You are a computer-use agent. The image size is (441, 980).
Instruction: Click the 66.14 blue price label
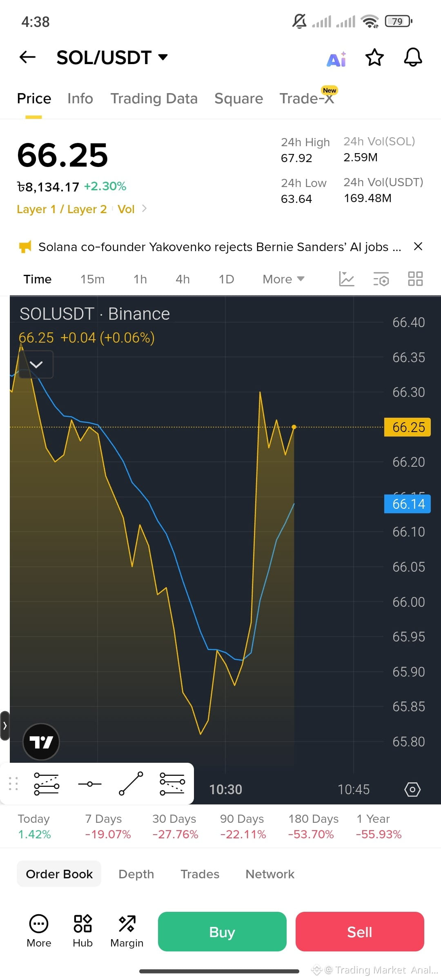coord(408,504)
